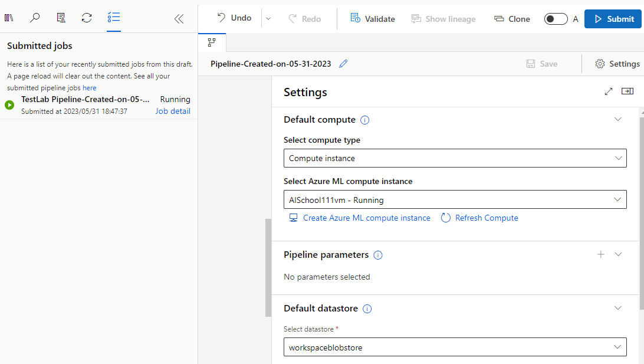Open the data/report sidebar icon

click(x=61, y=18)
